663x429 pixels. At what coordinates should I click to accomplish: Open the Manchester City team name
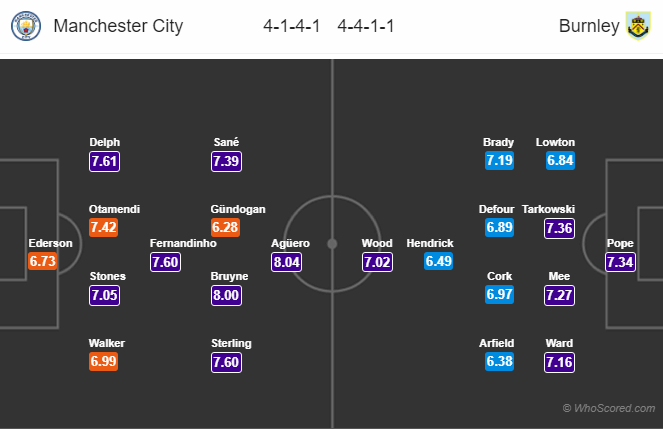[x=117, y=27]
